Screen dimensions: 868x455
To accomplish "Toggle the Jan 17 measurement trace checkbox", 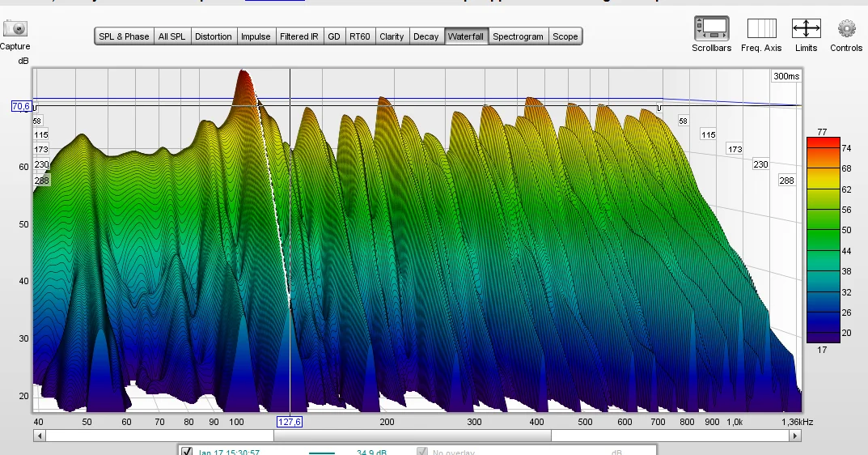I will coord(187,451).
